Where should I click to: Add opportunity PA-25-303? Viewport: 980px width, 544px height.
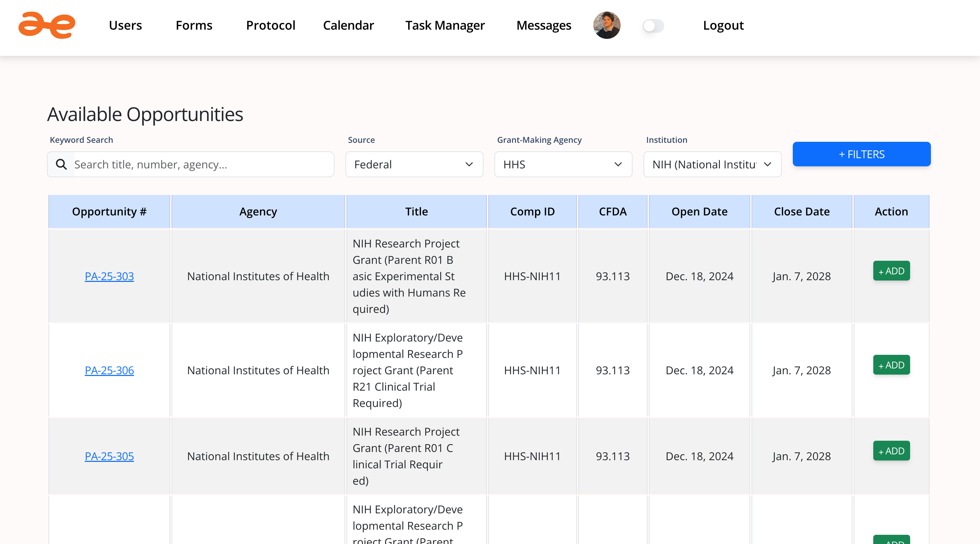[891, 271]
